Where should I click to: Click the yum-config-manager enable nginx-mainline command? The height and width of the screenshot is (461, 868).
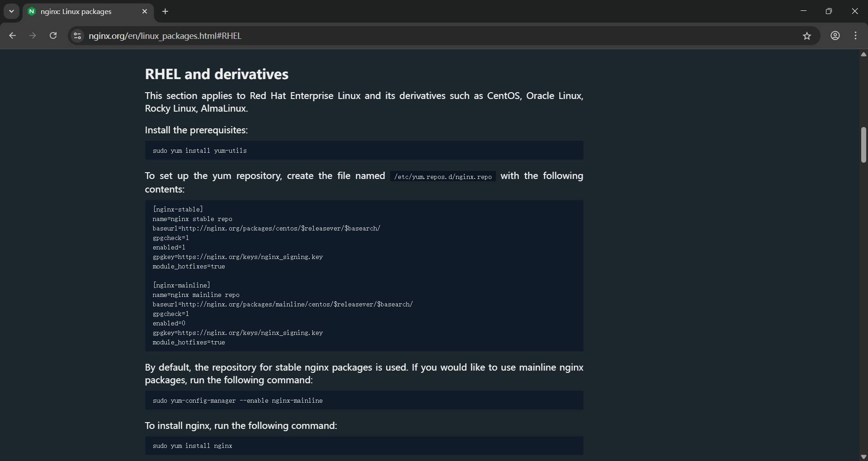[237, 400]
